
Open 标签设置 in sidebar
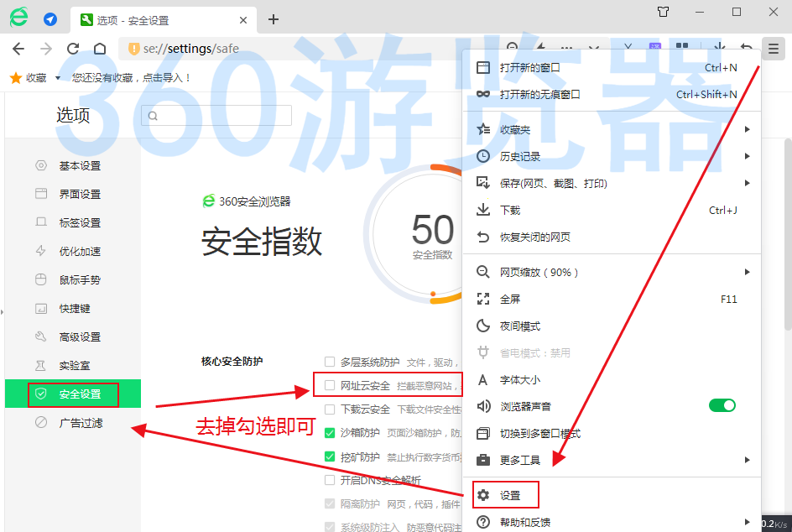pos(73,223)
